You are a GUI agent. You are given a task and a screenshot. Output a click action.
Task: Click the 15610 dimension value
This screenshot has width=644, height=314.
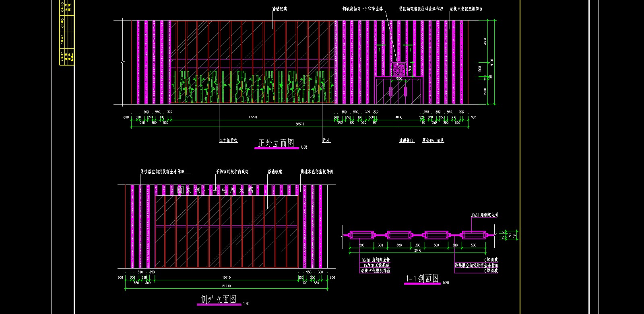click(226, 277)
